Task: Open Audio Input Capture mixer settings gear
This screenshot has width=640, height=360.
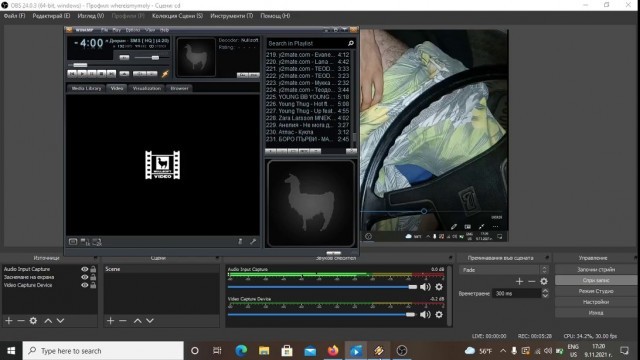Action: [439, 287]
